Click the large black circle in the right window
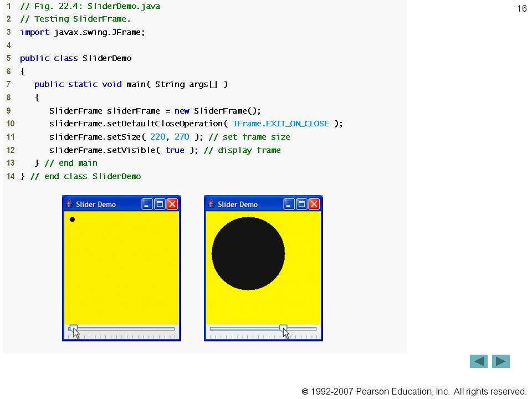Image resolution: width=532 pixels, height=399 pixels. pyautogui.click(x=248, y=253)
